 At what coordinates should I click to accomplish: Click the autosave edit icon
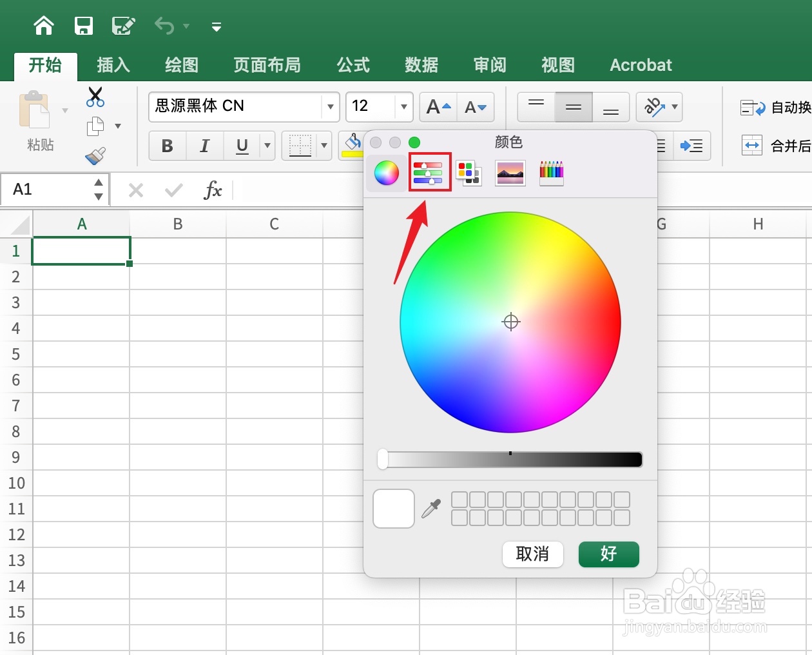(x=123, y=26)
